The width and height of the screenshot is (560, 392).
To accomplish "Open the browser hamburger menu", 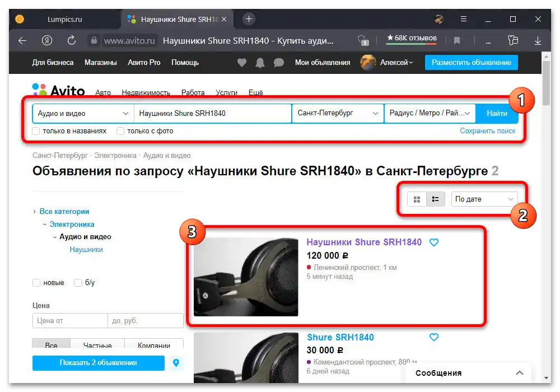I will (464, 19).
